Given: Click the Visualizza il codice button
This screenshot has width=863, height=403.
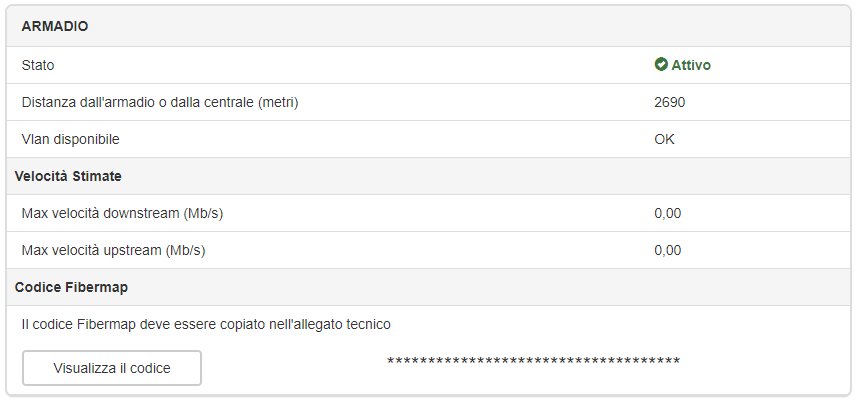Looking at the screenshot, I should click(112, 368).
